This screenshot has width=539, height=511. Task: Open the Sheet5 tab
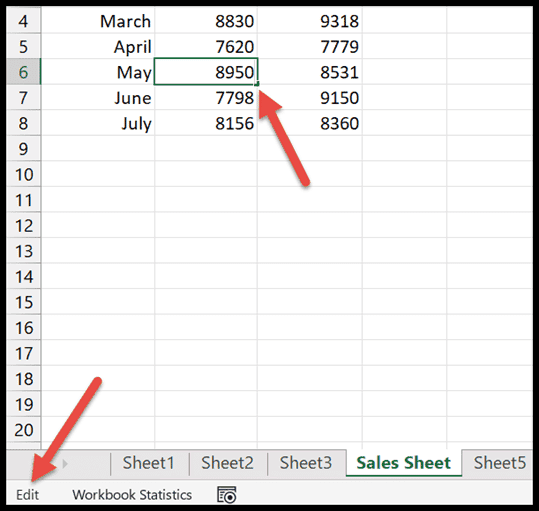coord(499,463)
